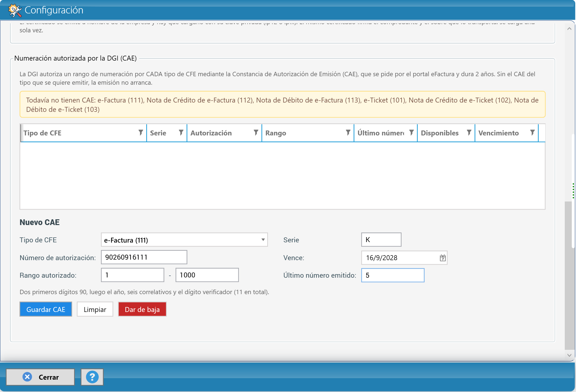Close the window with Cerrar button
This screenshot has width=576, height=392.
(40, 377)
